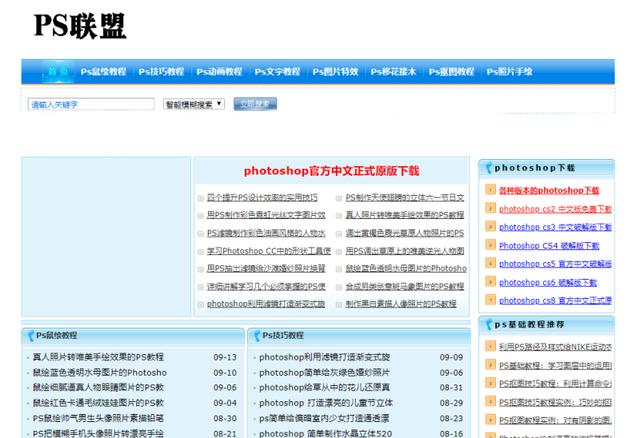The width and height of the screenshot is (640, 438).
Task: Open the 智能模糊搜索 search mode dropdown
Action: [194, 104]
